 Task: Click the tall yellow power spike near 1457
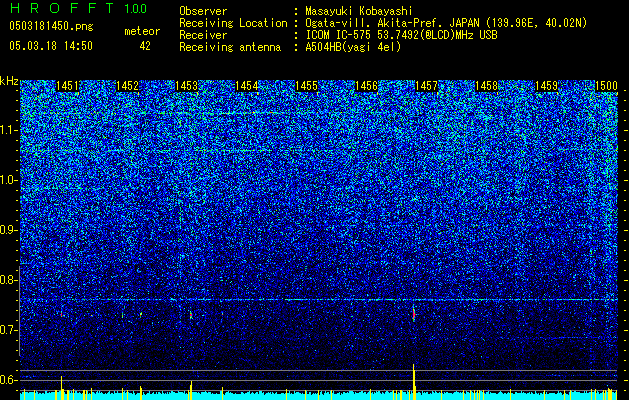[414, 382]
